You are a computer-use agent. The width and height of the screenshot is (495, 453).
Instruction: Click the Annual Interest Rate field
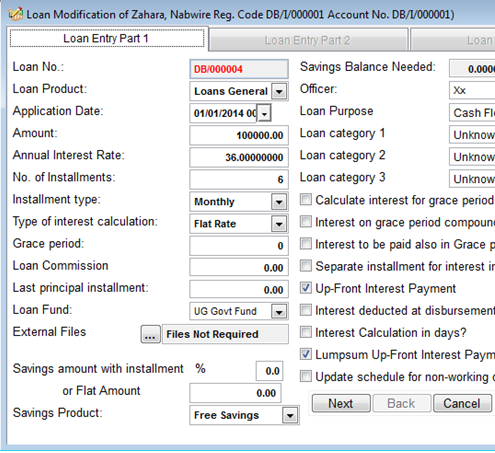pos(239,157)
